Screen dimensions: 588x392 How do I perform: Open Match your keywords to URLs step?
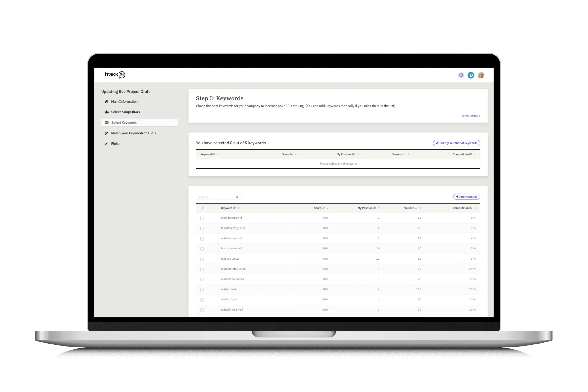pos(133,133)
